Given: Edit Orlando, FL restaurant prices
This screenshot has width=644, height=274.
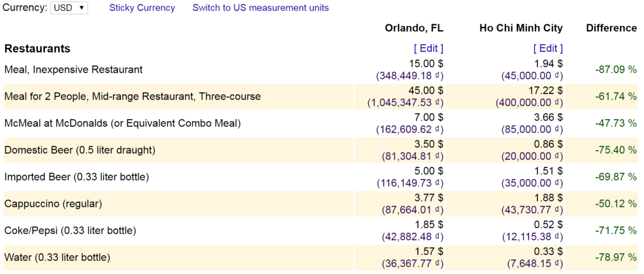Looking at the screenshot, I should [x=428, y=48].
